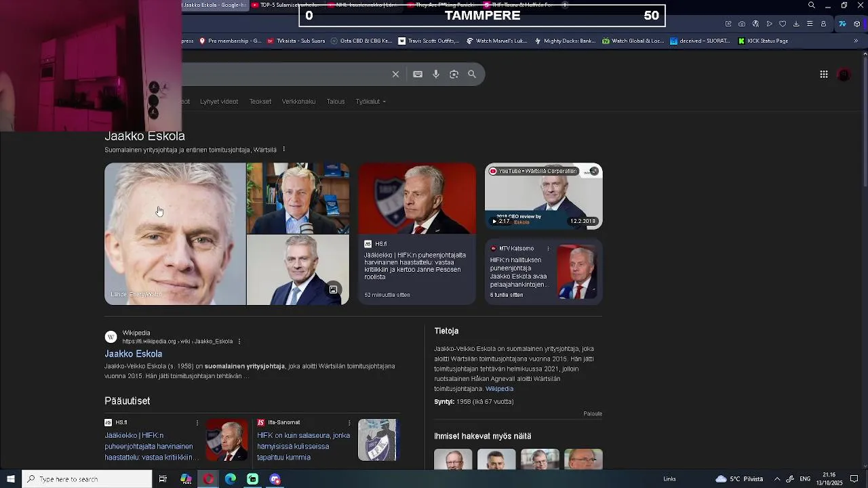Switch to the Talous tab
This screenshot has width=868, height=488.
click(336, 102)
